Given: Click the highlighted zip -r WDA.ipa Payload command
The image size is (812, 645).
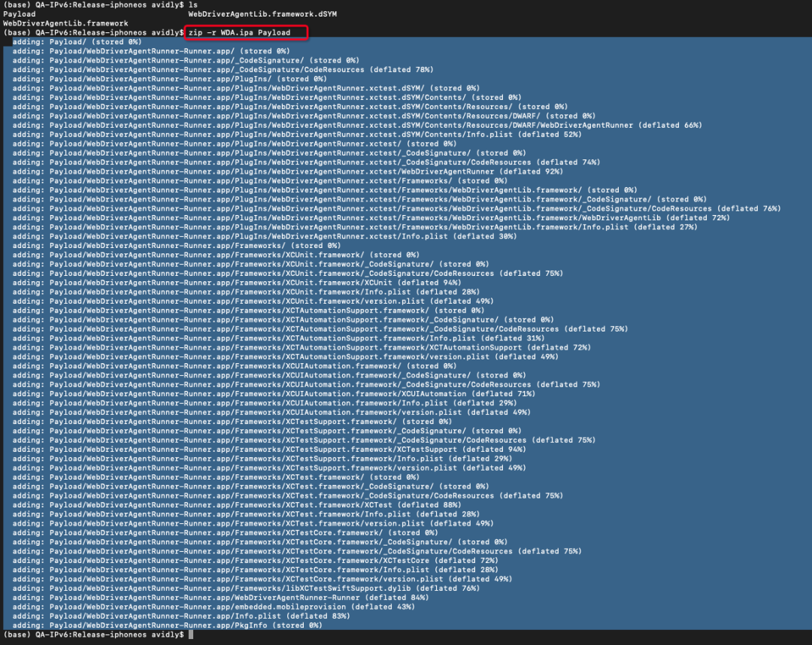Looking at the screenshot, I should 239,32.
